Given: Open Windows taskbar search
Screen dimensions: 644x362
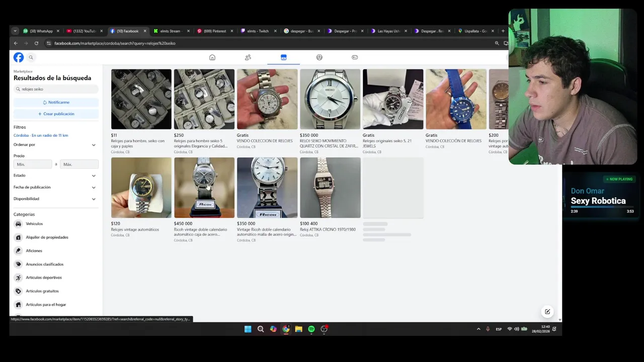Looking at the screenshot, I should (261, 329).
